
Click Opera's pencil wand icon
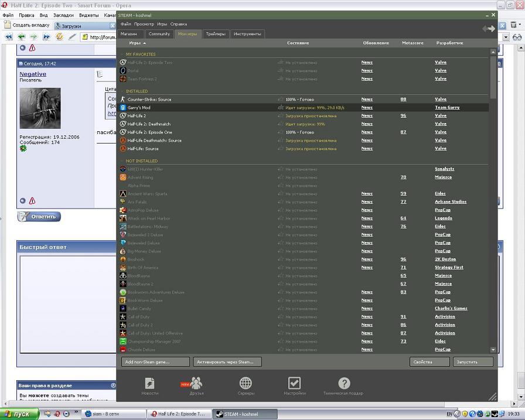click(x=72, y=37)
